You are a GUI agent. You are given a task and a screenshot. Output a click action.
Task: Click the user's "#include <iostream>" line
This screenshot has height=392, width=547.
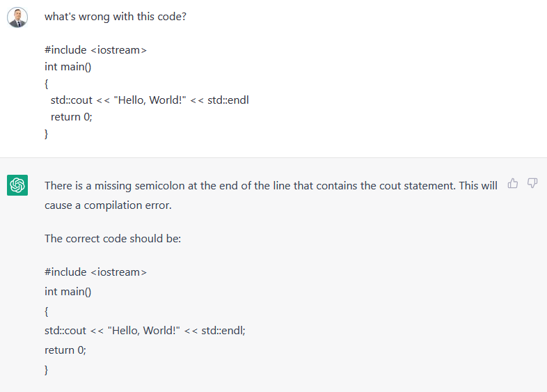[x=95, y=50]
